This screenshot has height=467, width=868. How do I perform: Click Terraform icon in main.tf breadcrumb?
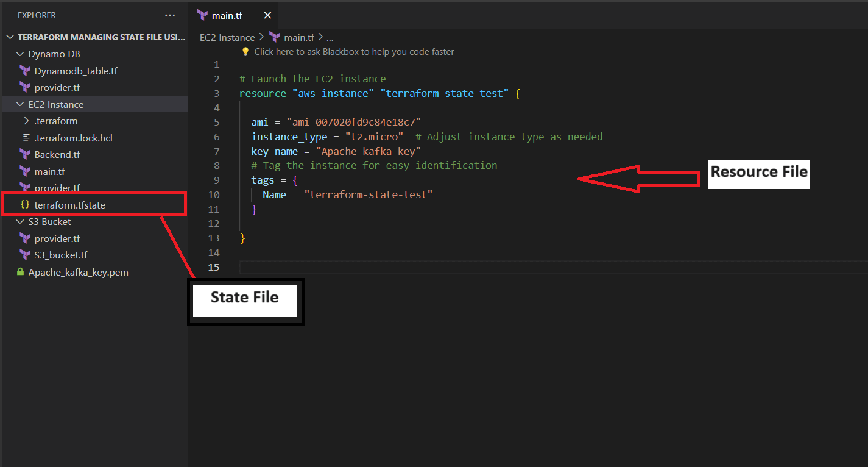[274, 37]
